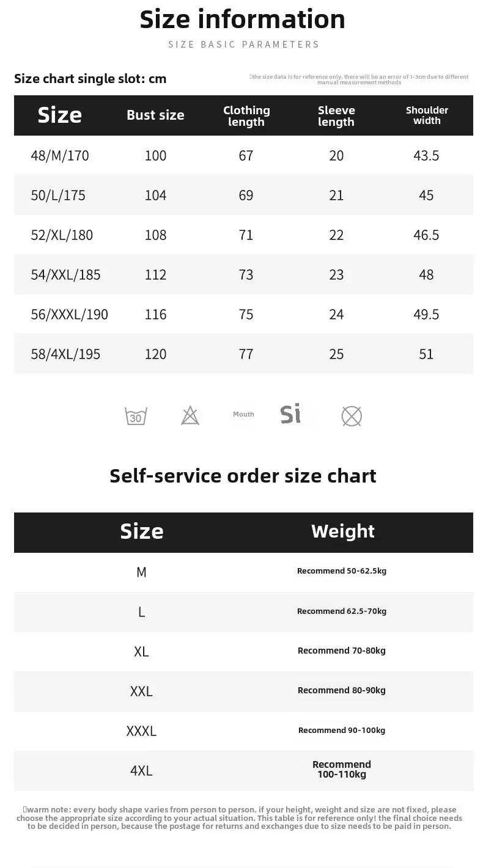Click the "Sleeve length" column header
Image resolution: width=483 pixels, height=868 pixels.
[x=336, y=115]
